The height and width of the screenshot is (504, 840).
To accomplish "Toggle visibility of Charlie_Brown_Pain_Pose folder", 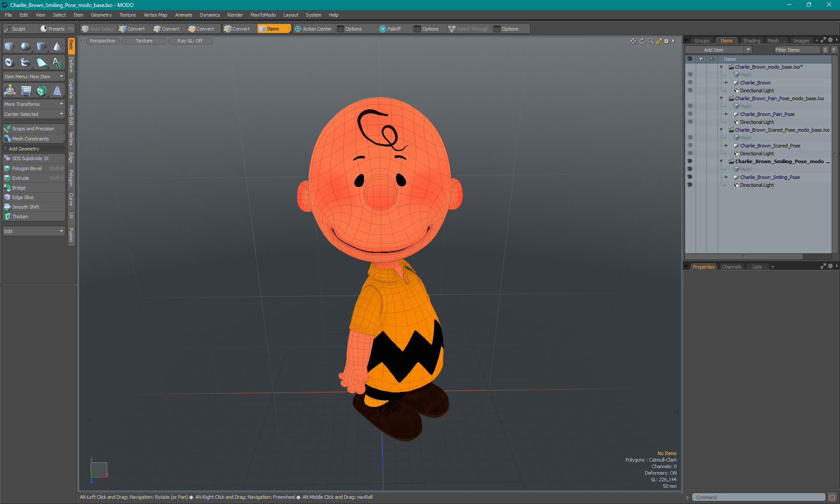I will (x=690, y=114).
